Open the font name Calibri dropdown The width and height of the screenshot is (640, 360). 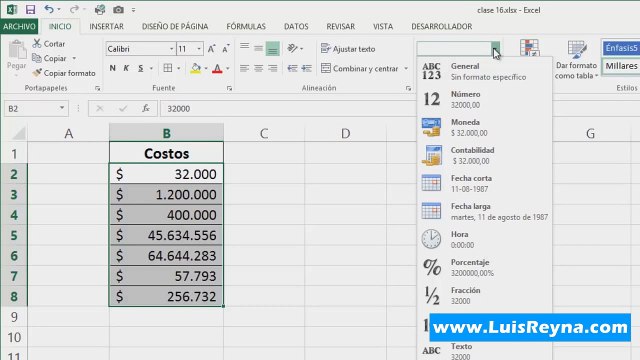[171, 49]
